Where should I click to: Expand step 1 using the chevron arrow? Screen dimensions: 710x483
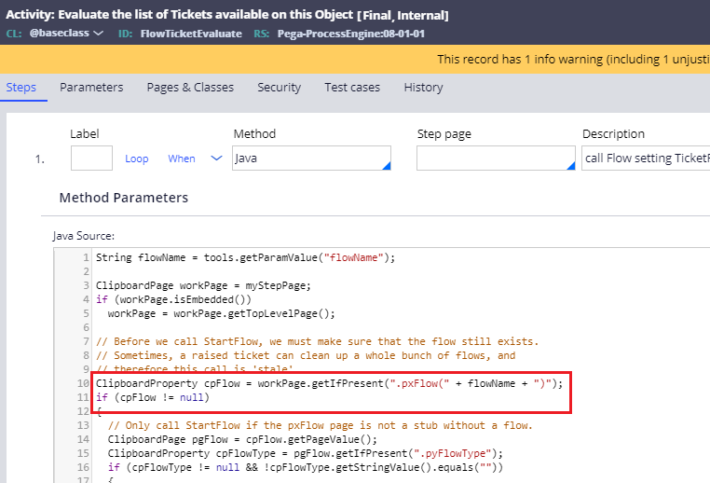click(216, 158)
